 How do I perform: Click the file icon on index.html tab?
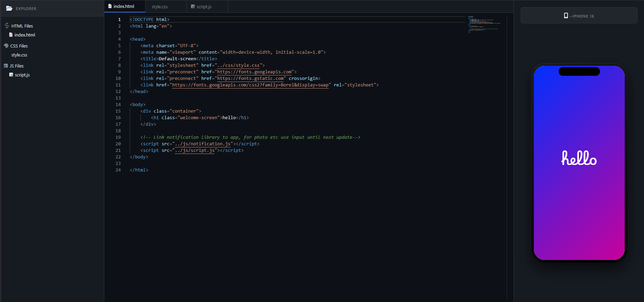(110, 6)
